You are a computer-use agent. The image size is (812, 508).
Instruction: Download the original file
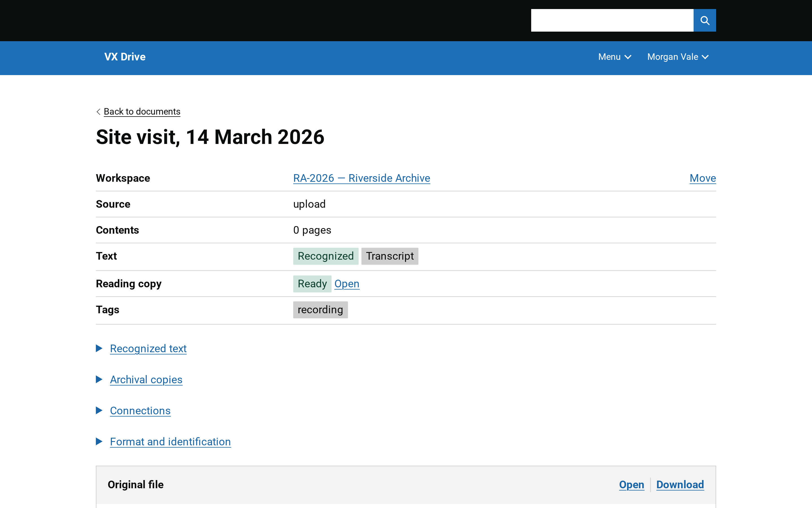point(680,485)
